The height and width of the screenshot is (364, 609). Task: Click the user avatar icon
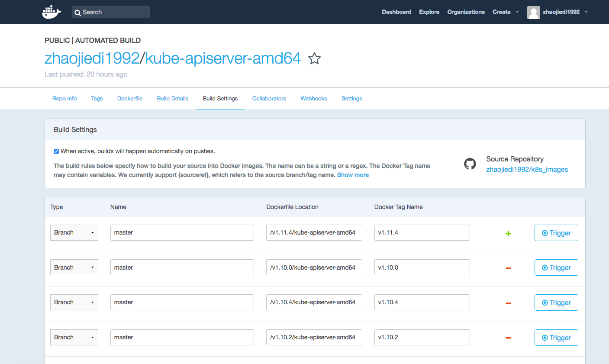click(x=533, y=13)
